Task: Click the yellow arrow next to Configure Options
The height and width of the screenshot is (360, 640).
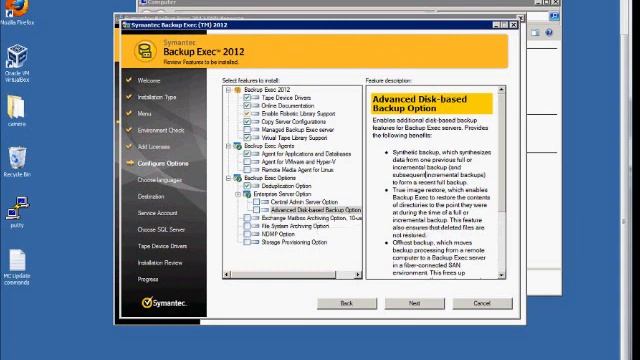Action: (x=130, y=163)
